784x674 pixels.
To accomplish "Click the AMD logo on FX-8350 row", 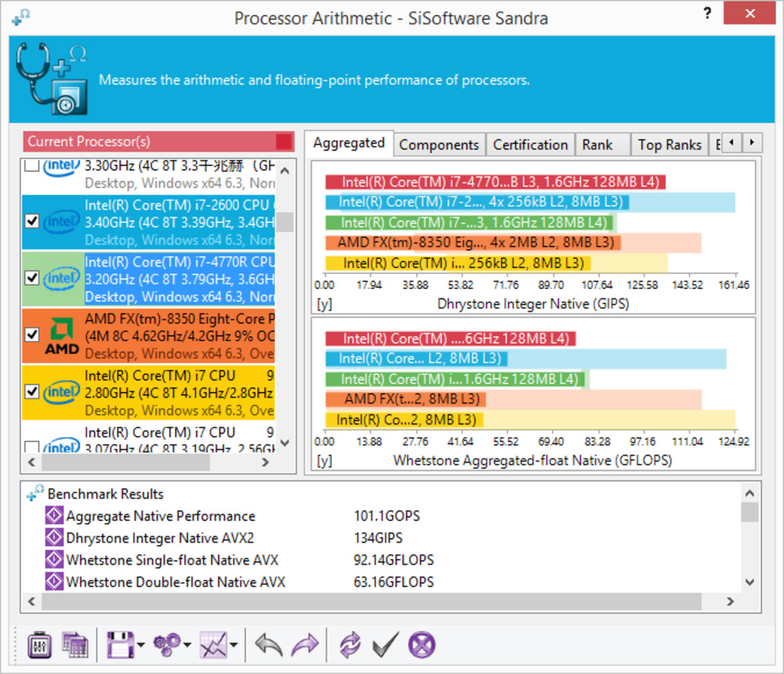I will (x=62, y=336).
